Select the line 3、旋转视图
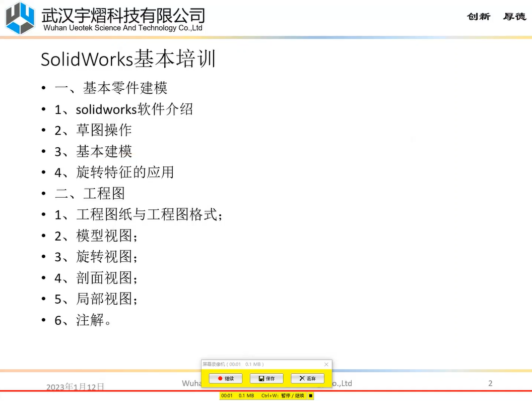The width and height of the screenshot is (532, 401). [96, 257]
